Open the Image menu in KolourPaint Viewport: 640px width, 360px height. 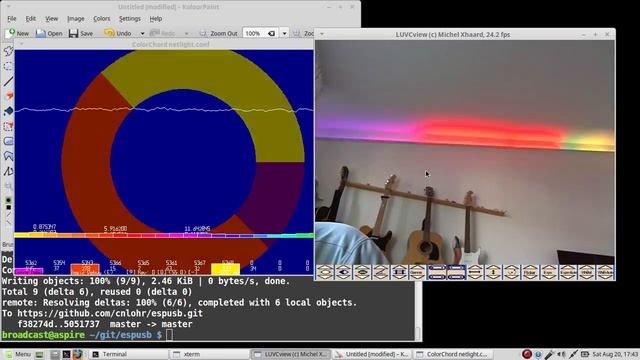(x=76, y=19)
